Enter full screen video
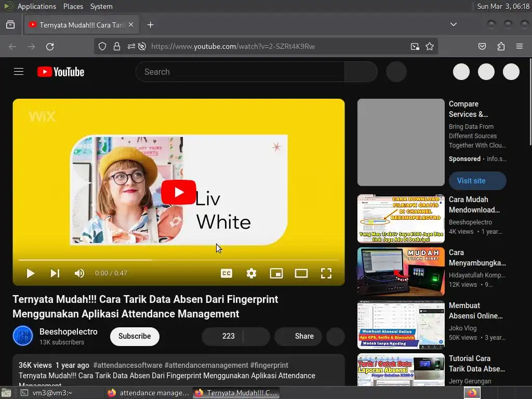This screenshot has width=532, height=399. pyautogui.click(x=326, y=273)
